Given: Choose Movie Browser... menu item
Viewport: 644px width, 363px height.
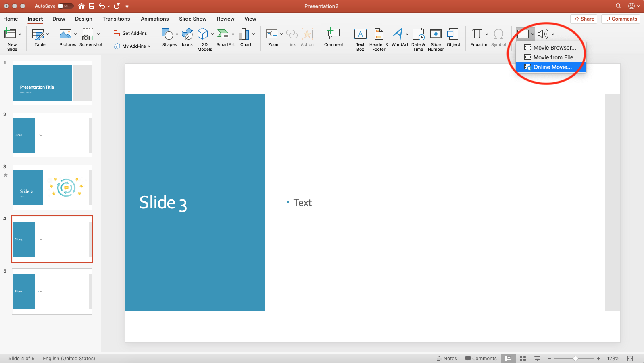Looking at the screenshot, I should [x=551, y=48].
